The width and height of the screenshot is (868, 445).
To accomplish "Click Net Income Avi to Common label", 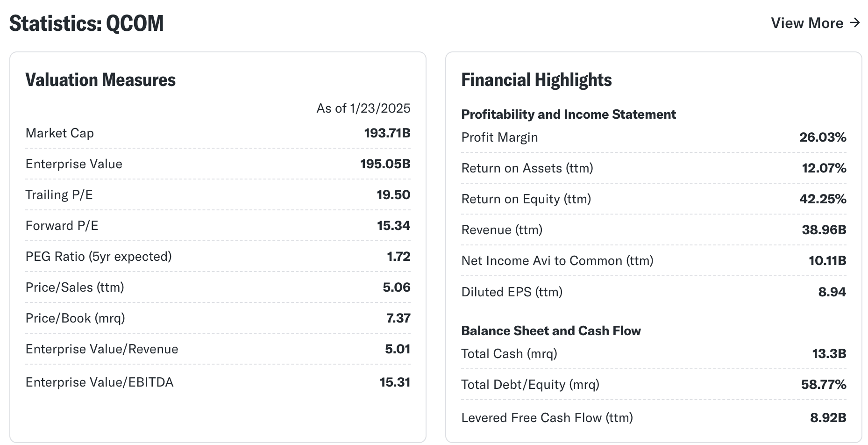I will [557, 261].
